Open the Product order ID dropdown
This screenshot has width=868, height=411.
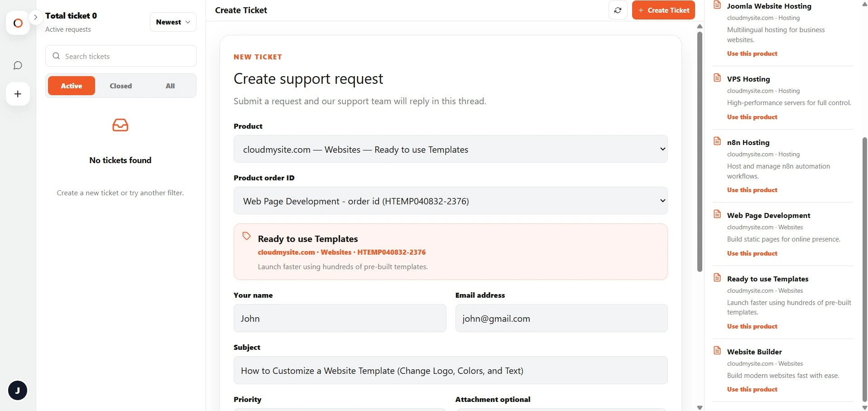coord(451,201)
